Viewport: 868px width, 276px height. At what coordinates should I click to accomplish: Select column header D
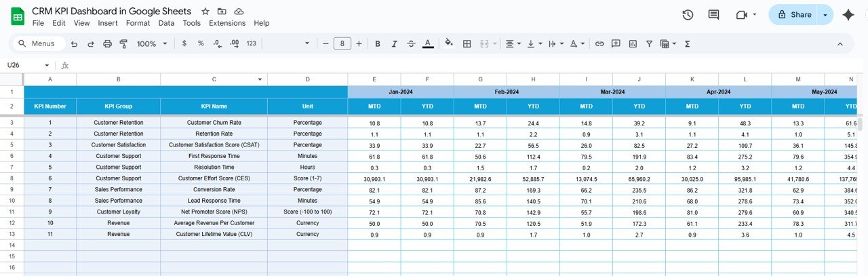[307, 79]
